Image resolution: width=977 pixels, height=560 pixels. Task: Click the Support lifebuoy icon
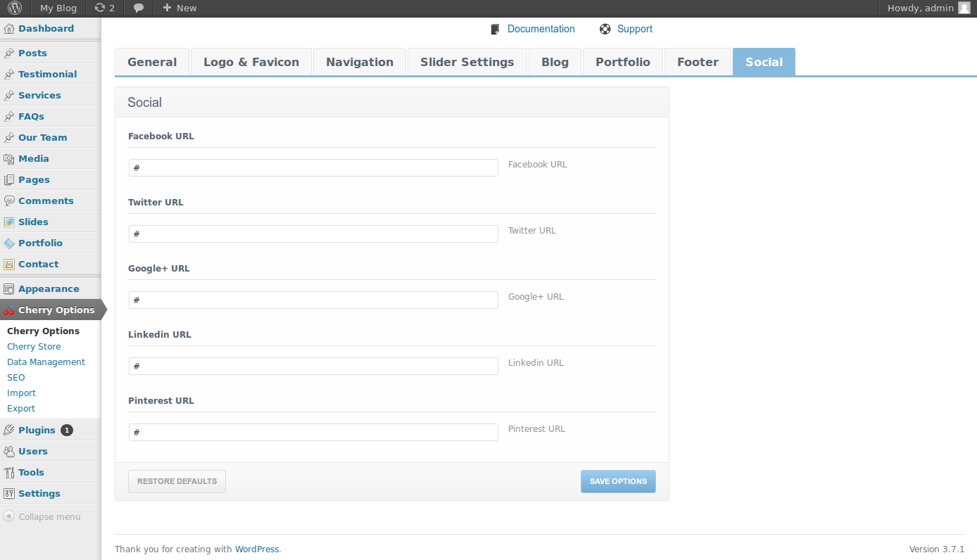tap(605, 30)
